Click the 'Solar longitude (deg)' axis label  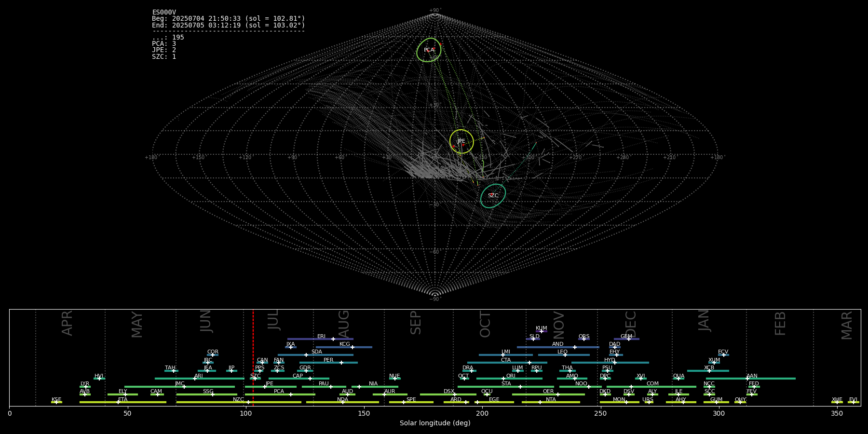point(435,423)
